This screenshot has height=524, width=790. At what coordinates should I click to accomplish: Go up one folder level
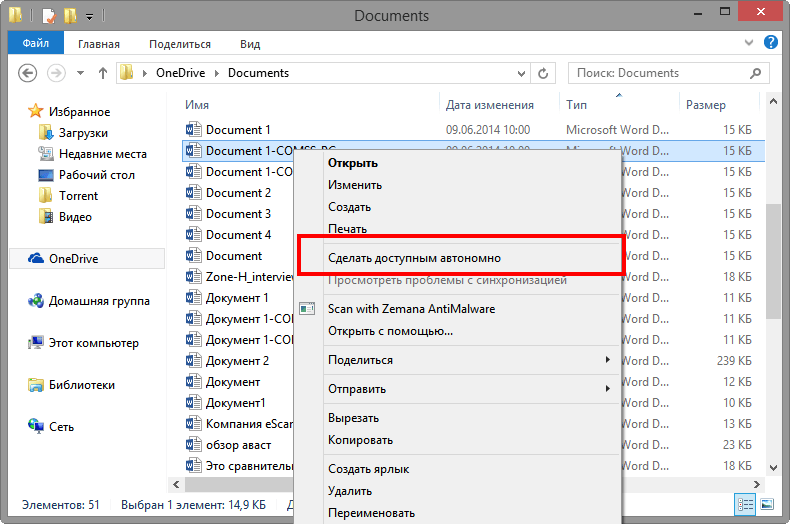coord(103,73)
